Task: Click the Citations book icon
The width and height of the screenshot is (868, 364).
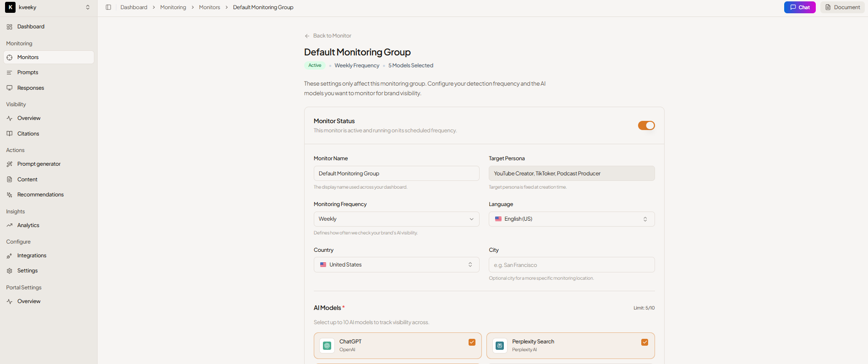Action: [x=10, y=134]
